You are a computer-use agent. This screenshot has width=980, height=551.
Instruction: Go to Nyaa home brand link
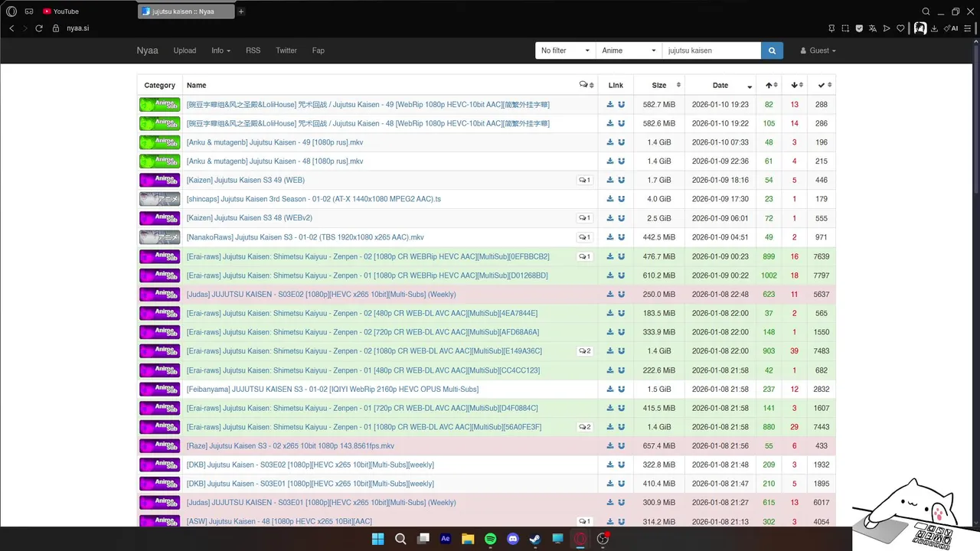tap(147, 51)
